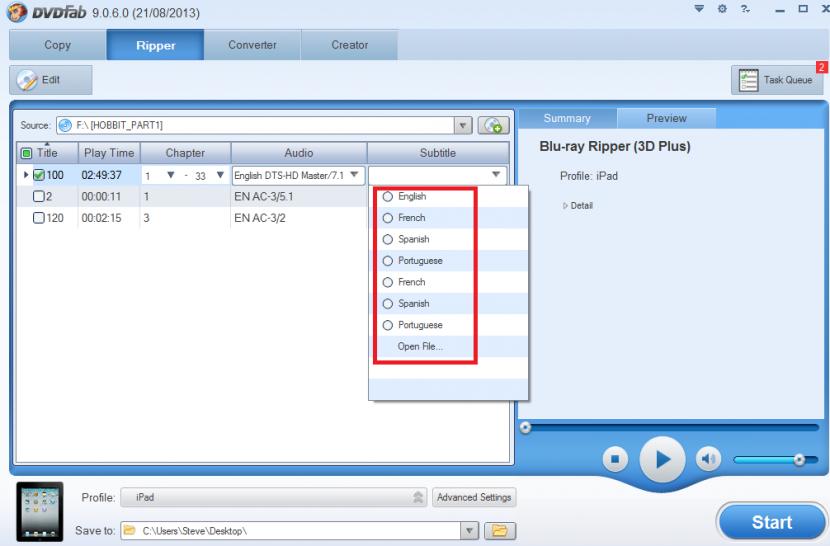Select the first Spanish subtitle option
830x546 pixels.
[x=387, y=239]
